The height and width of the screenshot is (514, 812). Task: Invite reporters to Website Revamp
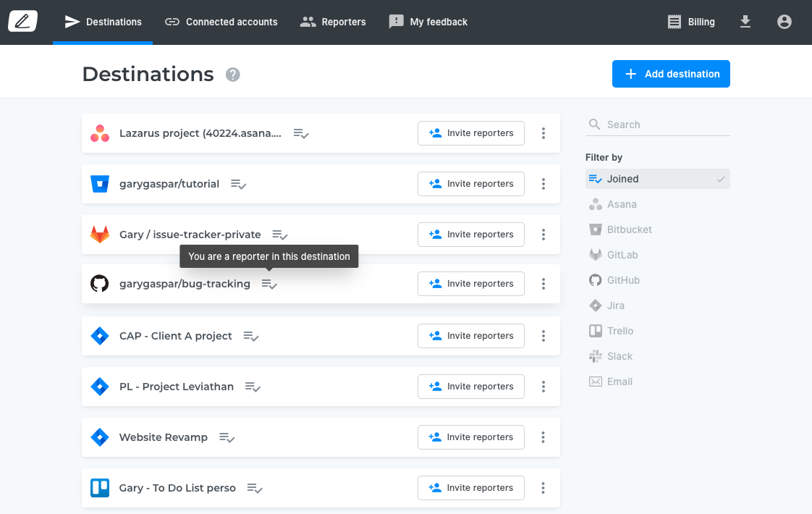(470, 437)
